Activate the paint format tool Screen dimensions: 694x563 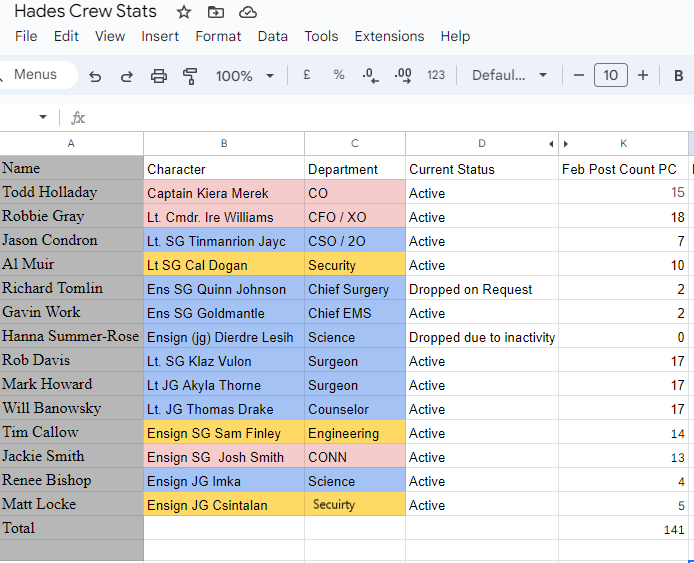pyautogui.click(x=190, y=76)
